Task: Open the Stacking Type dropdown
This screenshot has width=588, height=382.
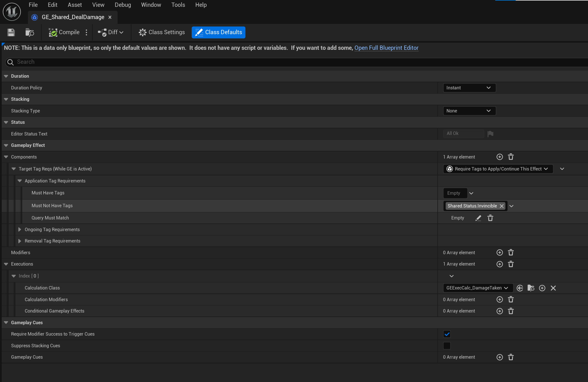Action: click(x=469, y=111)
